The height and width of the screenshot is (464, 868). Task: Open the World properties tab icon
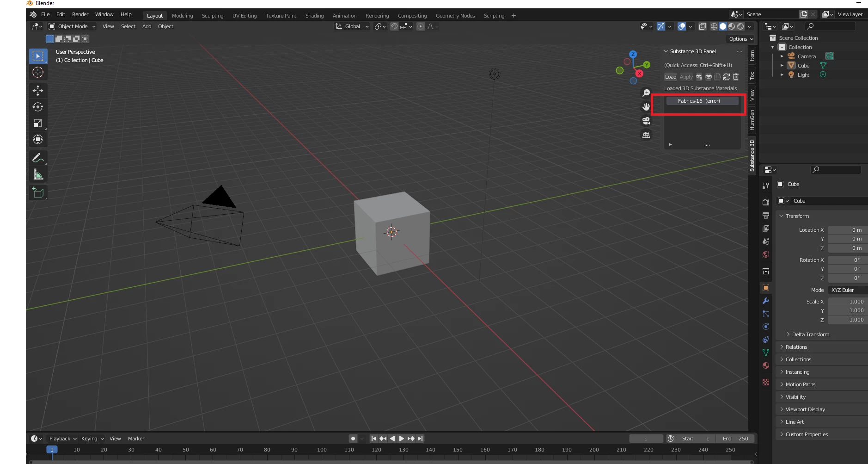(766, 254)
